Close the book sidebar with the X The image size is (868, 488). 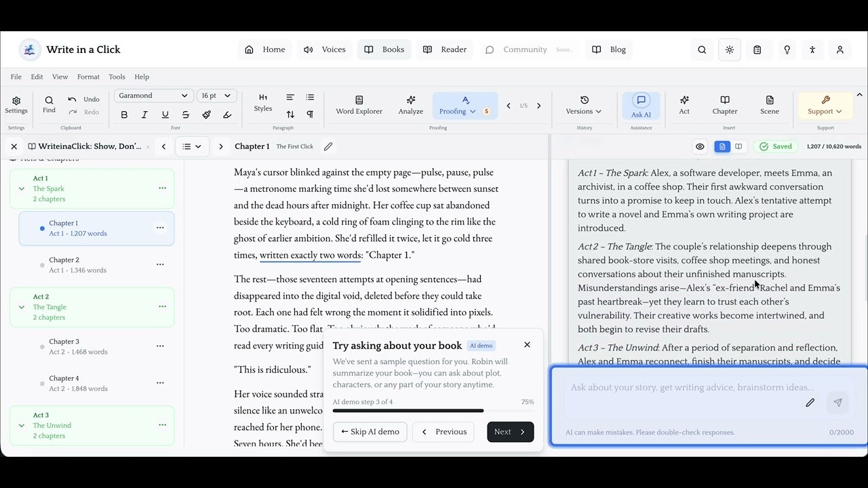click(14, 146)
